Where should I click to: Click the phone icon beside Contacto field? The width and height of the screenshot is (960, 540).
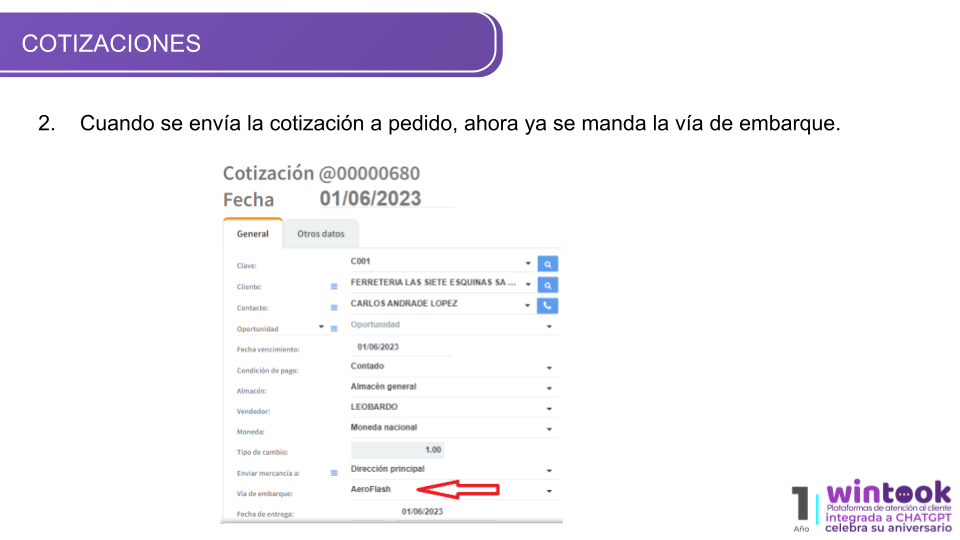547,306
